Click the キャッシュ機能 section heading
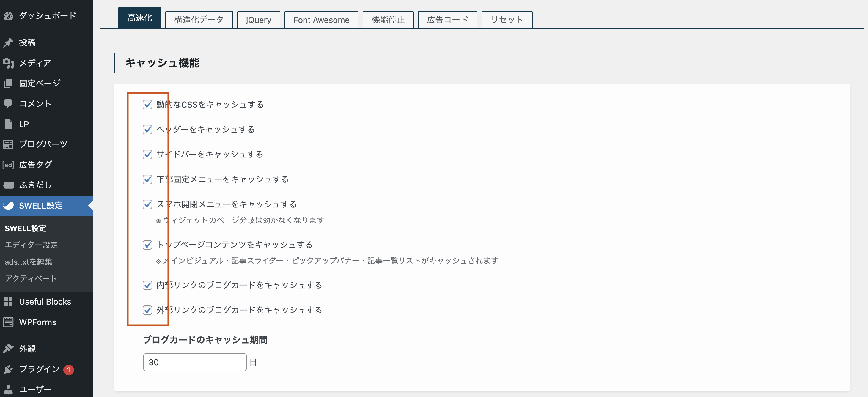The height and width of the screenshot is (397, 868). (x=162, y=63)
